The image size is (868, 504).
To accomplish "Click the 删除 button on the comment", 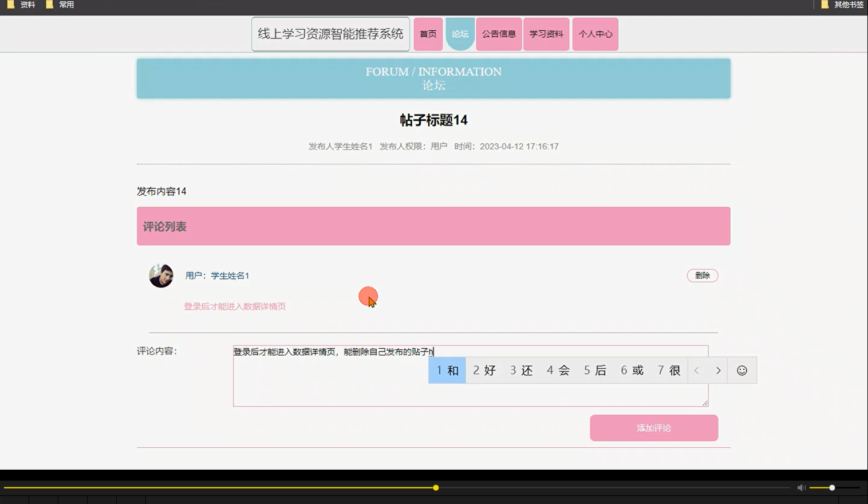I will tap(702, 275).
